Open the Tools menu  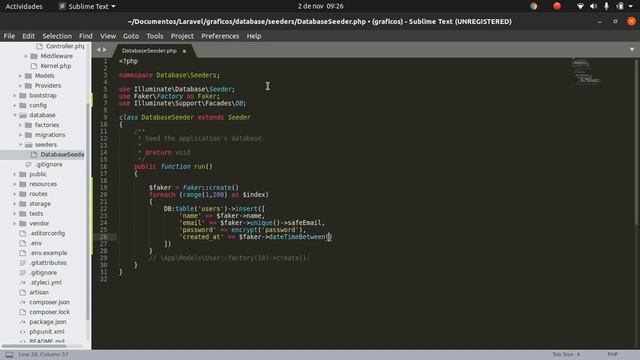click(x=155, y=36)
